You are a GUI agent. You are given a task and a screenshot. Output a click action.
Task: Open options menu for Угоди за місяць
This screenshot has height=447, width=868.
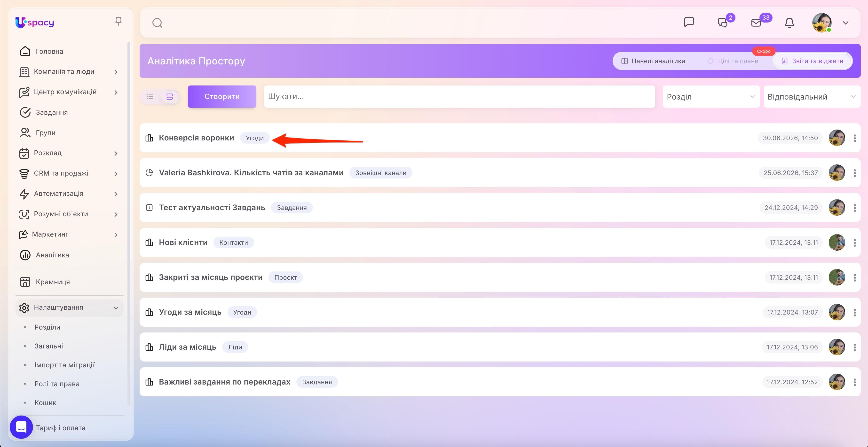click(x=854, y=312)
